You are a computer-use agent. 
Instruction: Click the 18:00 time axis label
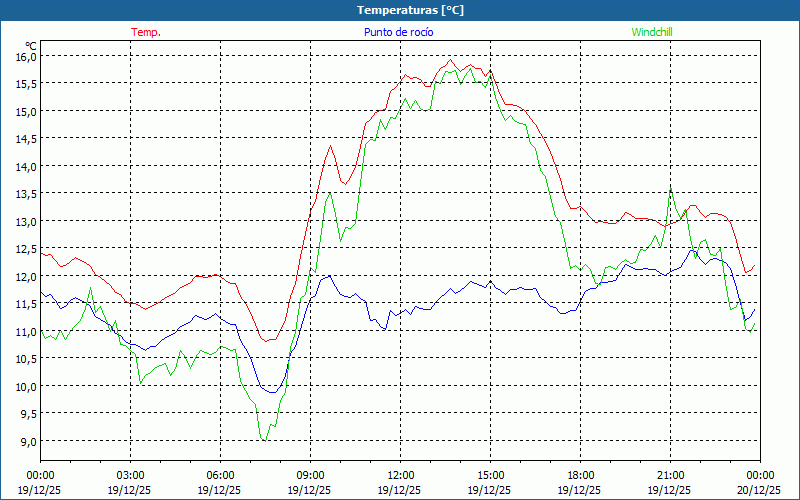coord(580,475)
